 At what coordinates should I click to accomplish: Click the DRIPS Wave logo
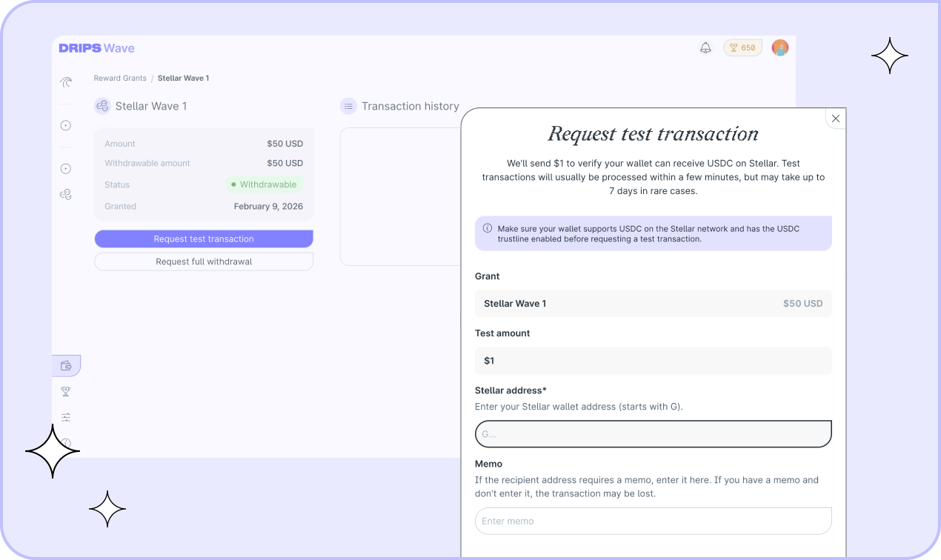pos(97,48)
